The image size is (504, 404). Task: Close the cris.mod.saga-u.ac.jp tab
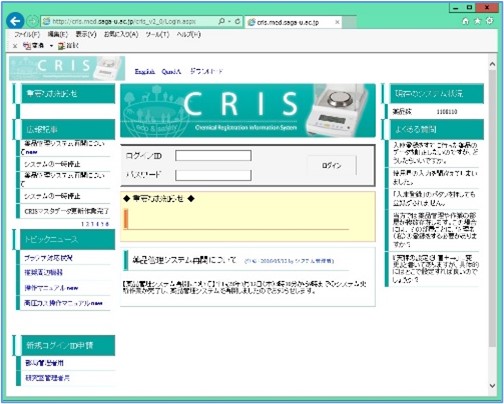point(337,22)
